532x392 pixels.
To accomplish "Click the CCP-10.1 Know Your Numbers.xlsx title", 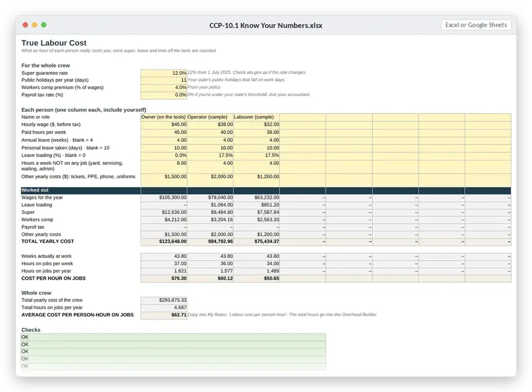I will pos(265,25).
